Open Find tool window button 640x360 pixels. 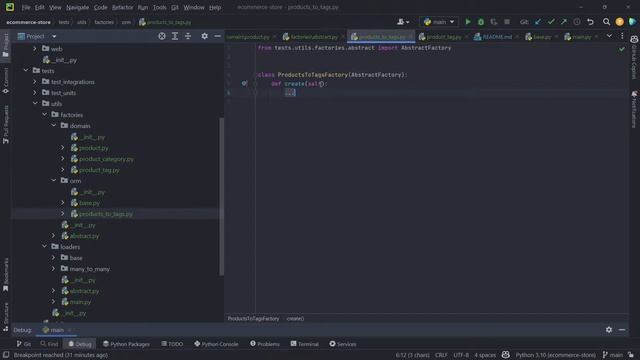coord(49,344)
